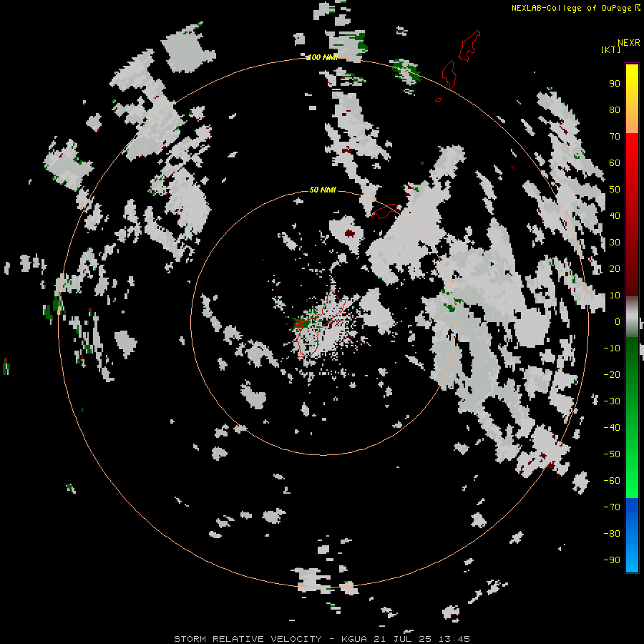Click the positive 60 scale value

[615, 162]
